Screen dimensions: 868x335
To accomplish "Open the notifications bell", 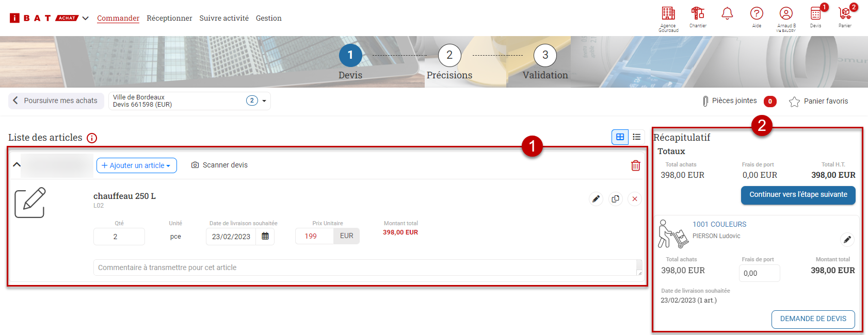I will tap(727, 14).
